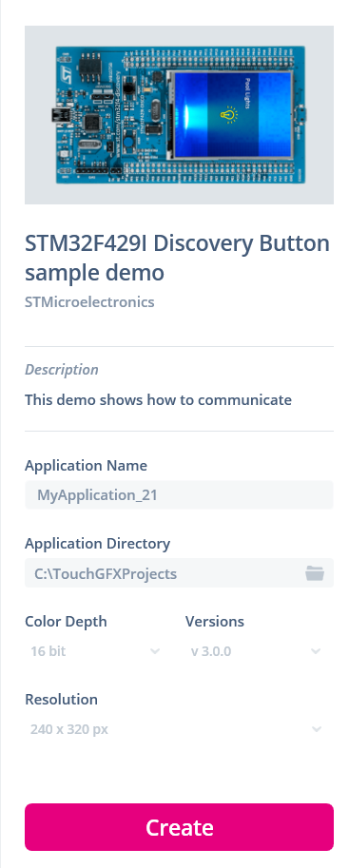Click the Versions chevron arrow

click(316, 651)
